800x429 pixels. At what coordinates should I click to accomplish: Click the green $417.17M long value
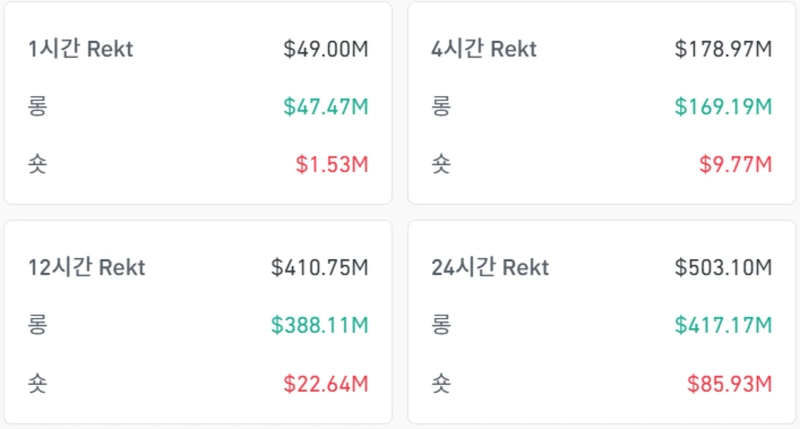[724, 325]
